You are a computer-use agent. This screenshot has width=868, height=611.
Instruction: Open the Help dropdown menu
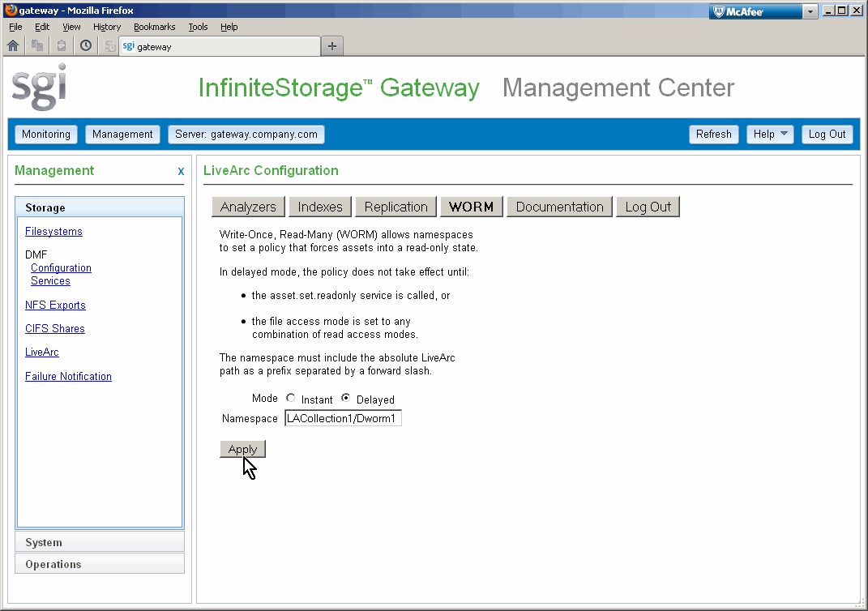[770, 135]
